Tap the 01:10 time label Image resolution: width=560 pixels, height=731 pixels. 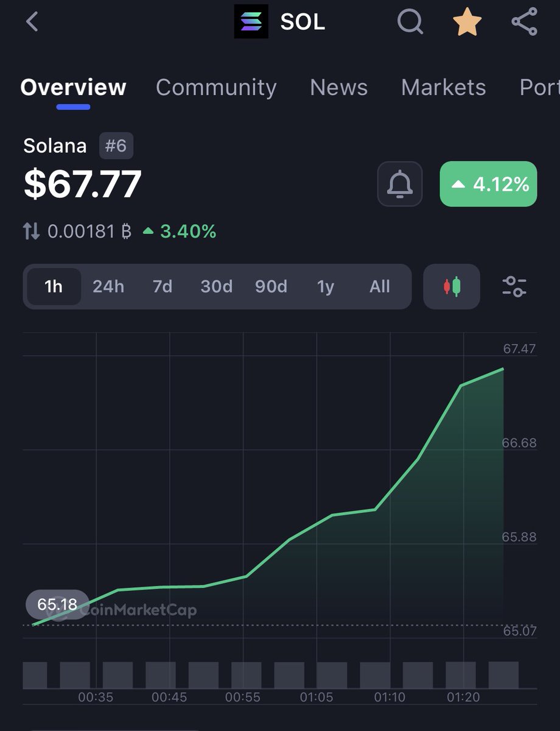[x=390, y=697]
